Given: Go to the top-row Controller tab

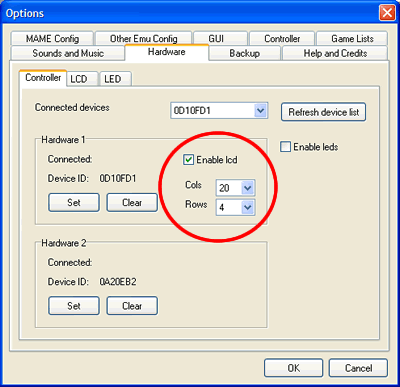Looking at the screenshot, I should point(282,39).
